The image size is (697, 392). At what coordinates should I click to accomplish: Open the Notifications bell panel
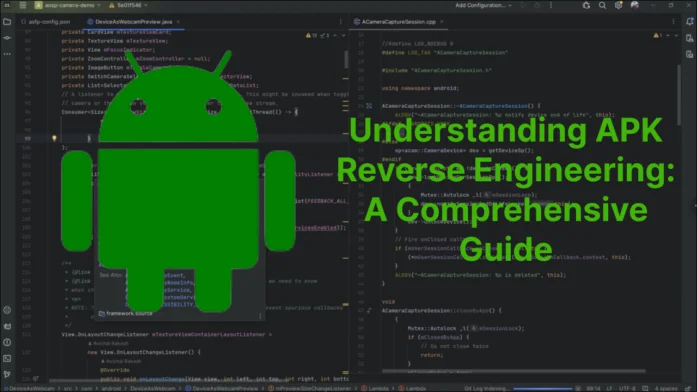689,21
